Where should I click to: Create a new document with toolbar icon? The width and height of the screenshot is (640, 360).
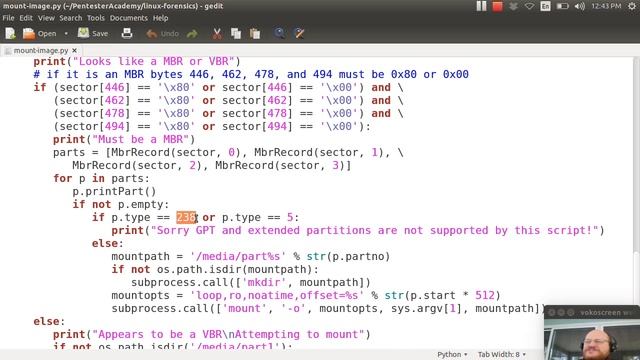(10, 33)
